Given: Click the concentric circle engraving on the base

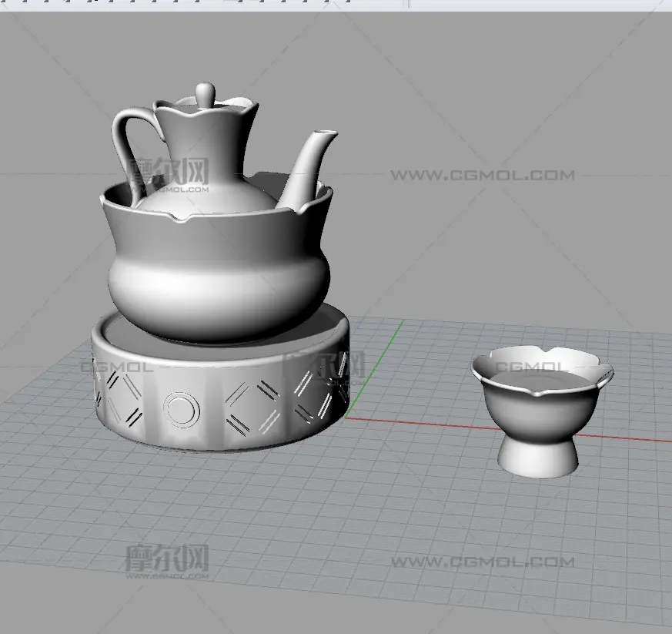Looking at the screenshot, I should [x=182, y=409].
